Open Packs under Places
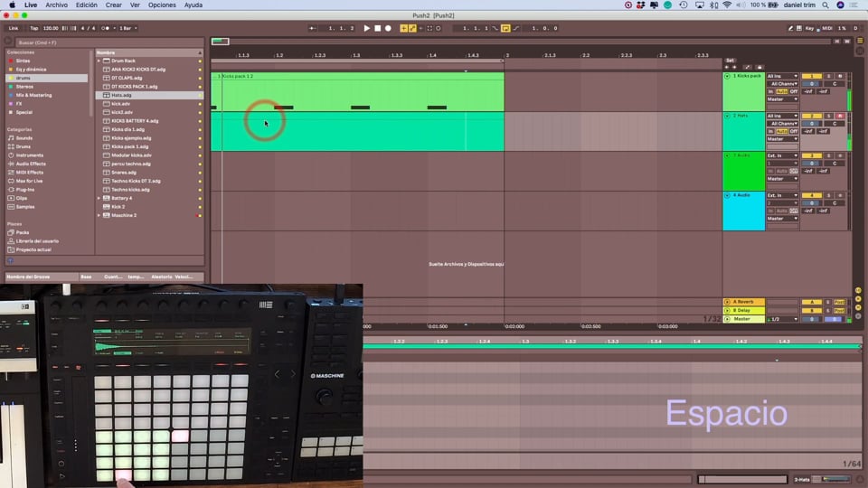Image resolution: width=868 pixels, height=488 pixels. click(22, 232)
